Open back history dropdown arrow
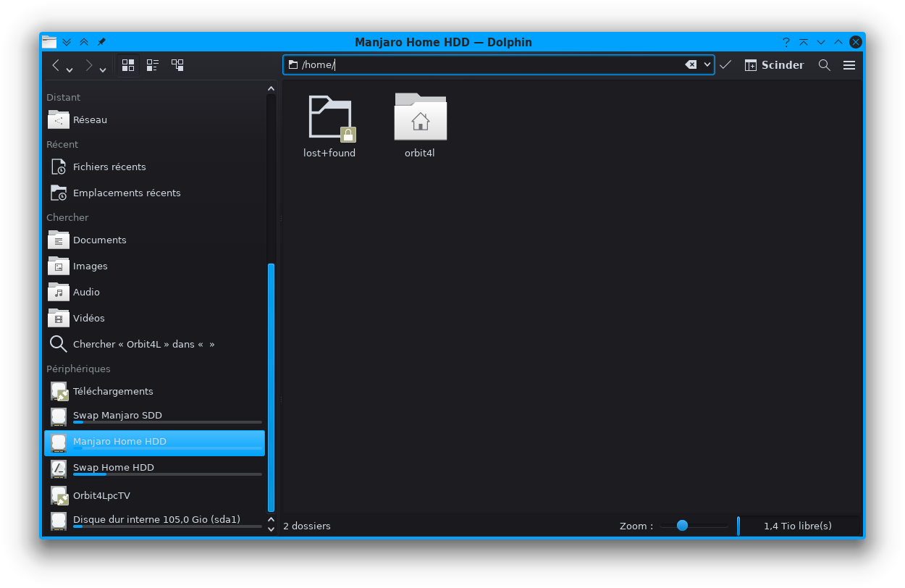This screenshot has height=588, width=905. pyautogui.click(x=70, y=70)
